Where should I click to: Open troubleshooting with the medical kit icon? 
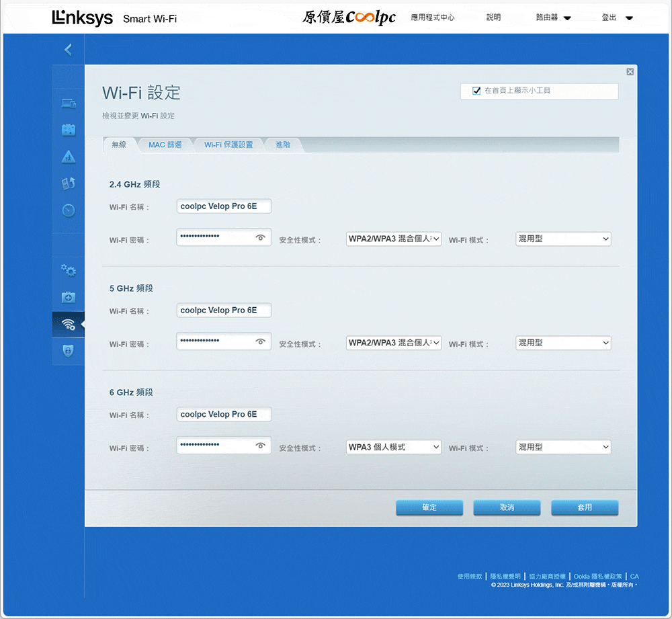(x=69, y=297)
